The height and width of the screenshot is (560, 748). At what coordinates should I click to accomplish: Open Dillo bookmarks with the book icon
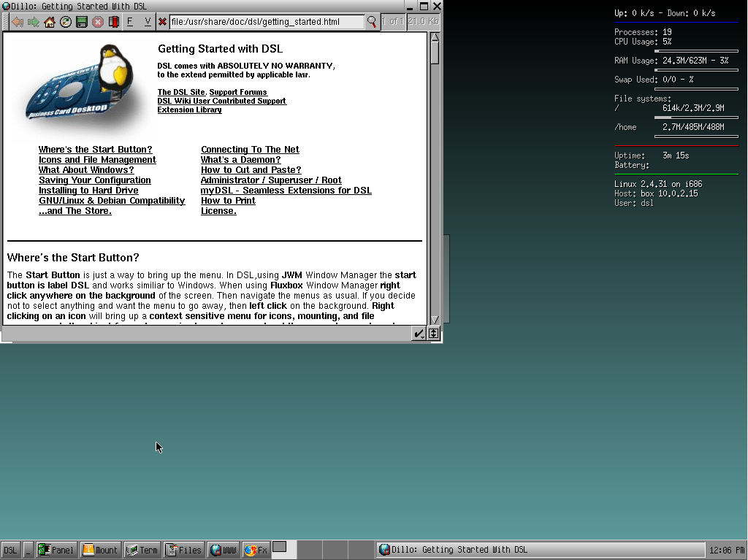(x=114, y=22)
